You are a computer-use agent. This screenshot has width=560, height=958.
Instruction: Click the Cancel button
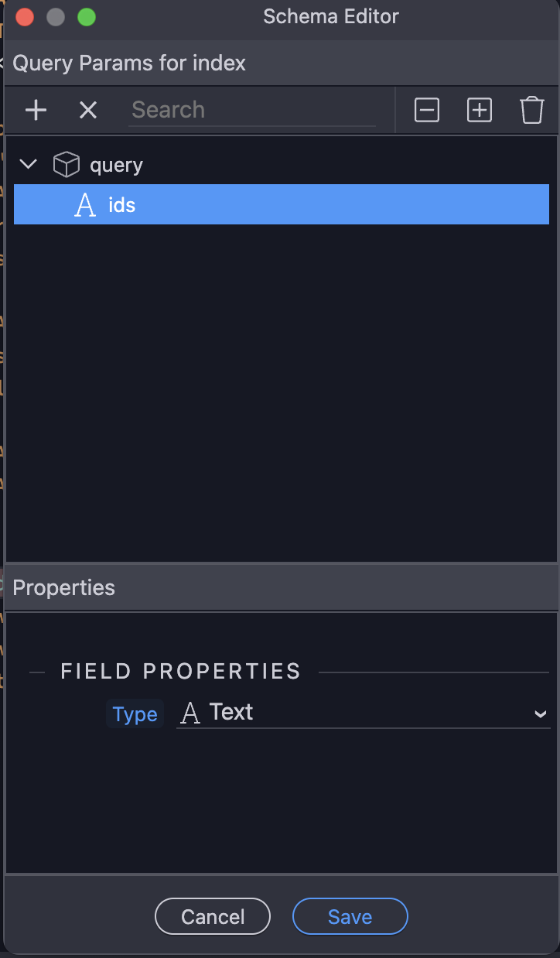click(213, 917)
